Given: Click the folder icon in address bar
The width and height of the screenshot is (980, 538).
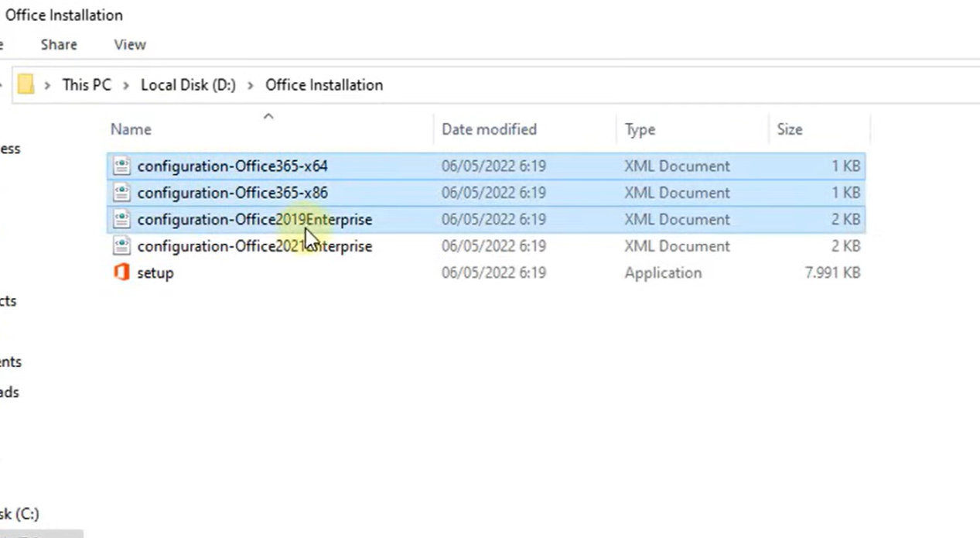Looking at the screenshot, I should click(x=26, y=84).
